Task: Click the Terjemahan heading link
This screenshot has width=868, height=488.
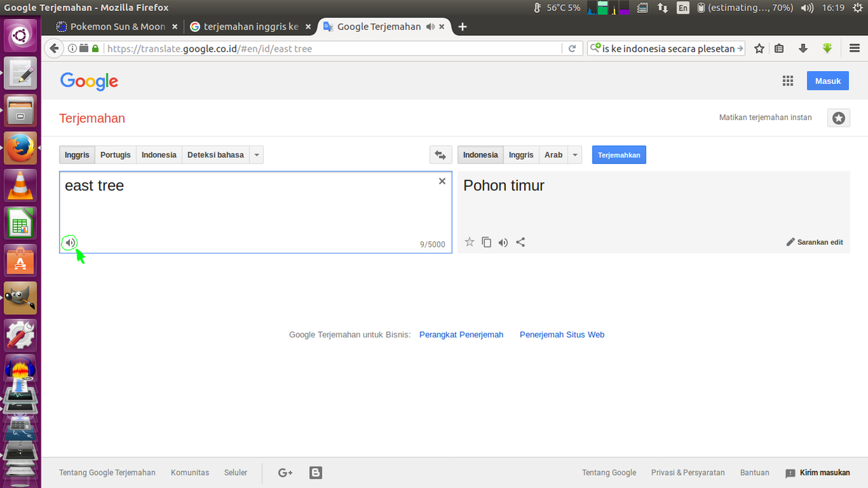Action: 92,118
